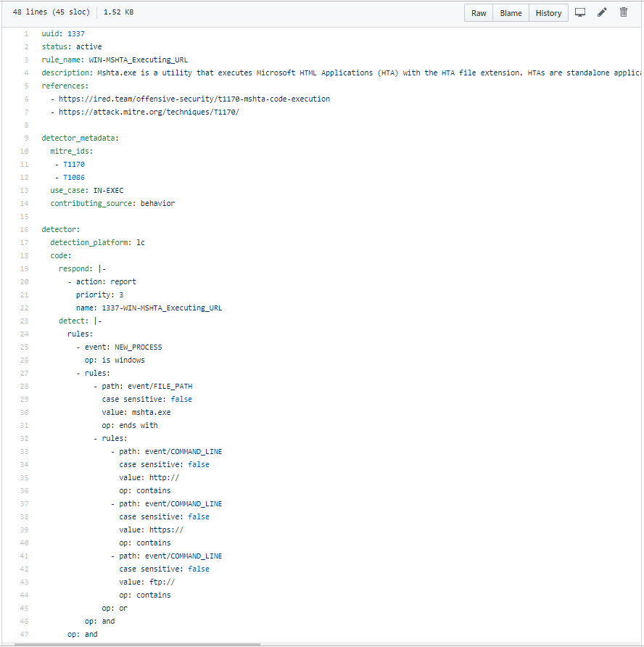Select line number 47

[25, 634]
